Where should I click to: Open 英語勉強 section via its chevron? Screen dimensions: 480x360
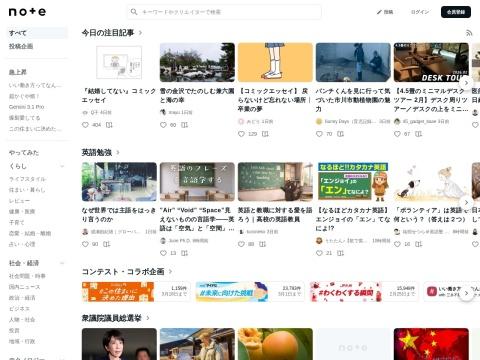118,153
